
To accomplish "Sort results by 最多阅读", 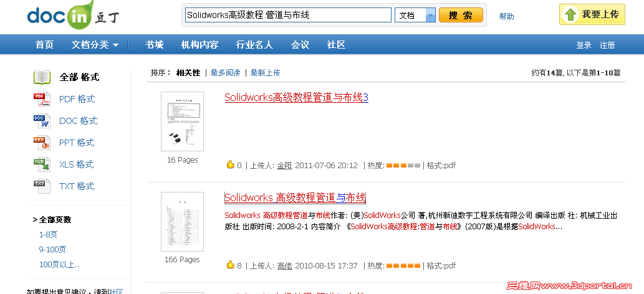I will [x=225, y=73].
